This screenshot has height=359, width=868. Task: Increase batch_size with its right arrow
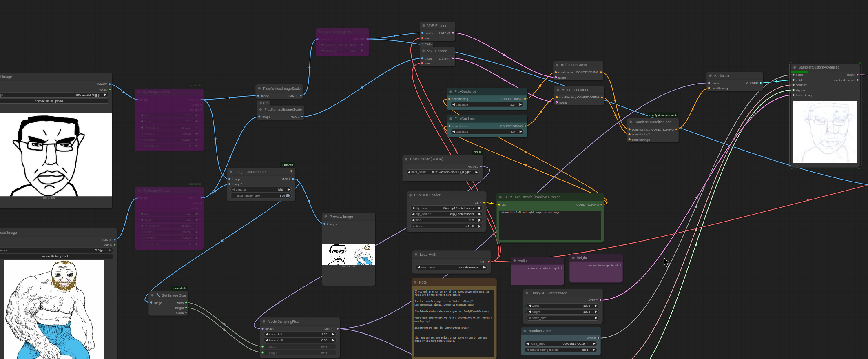coord(596,318)
